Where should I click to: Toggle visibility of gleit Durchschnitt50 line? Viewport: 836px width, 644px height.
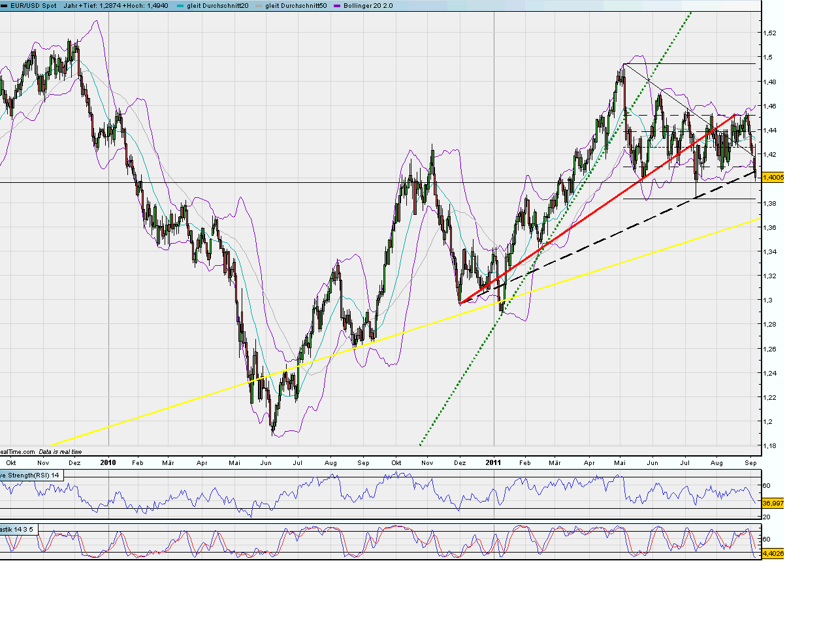pyautogui.click(x=297, y=5)
